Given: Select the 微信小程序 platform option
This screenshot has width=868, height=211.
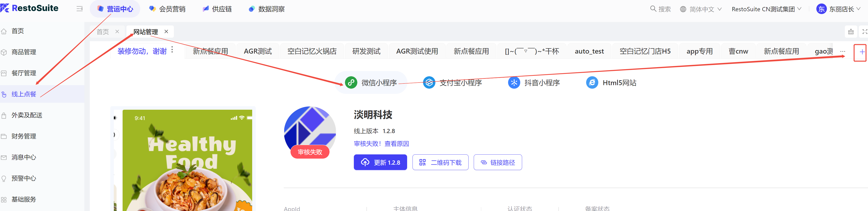Looking at the screenshot, I should pyautogui.click(x=371, y=83).
